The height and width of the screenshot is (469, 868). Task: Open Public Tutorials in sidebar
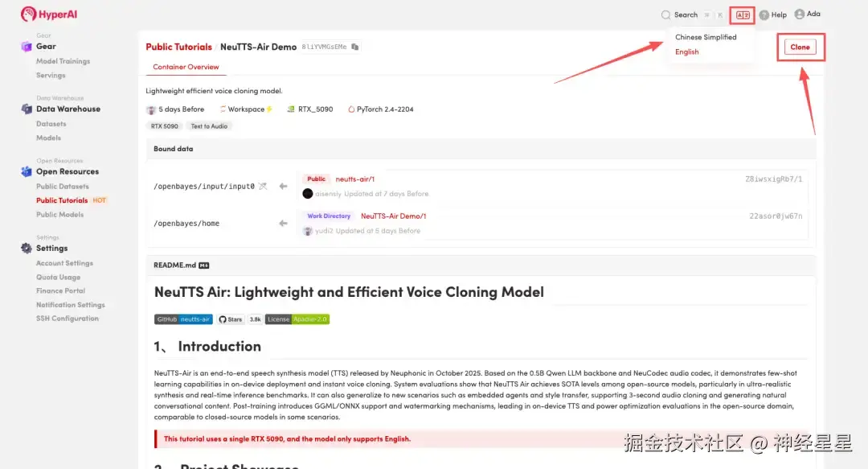(x=62, y=200)
